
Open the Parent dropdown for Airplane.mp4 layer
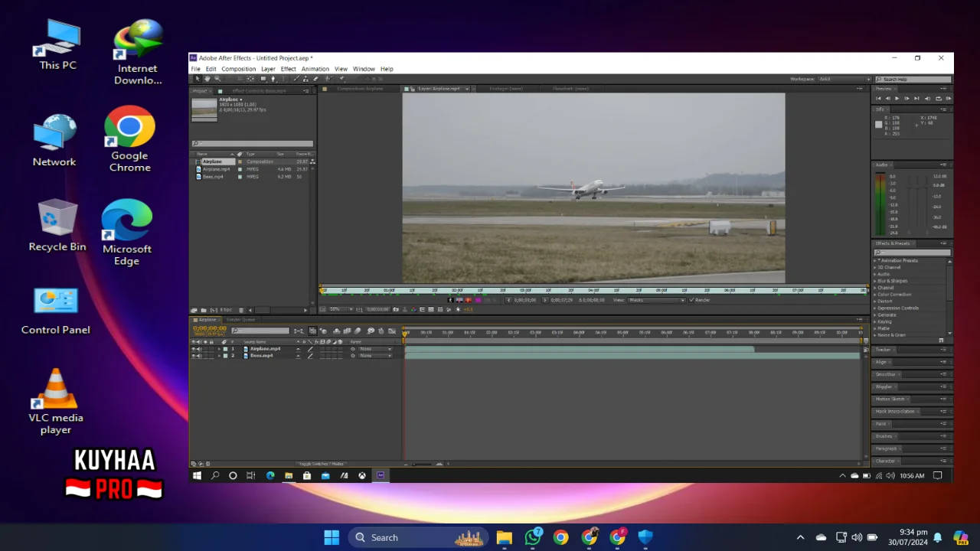coord(375,349)
